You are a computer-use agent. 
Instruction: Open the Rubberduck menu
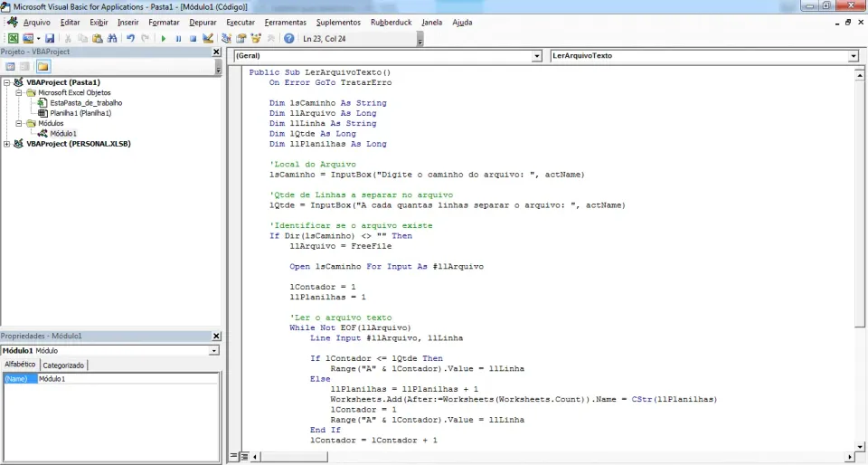tap(391, 22)
